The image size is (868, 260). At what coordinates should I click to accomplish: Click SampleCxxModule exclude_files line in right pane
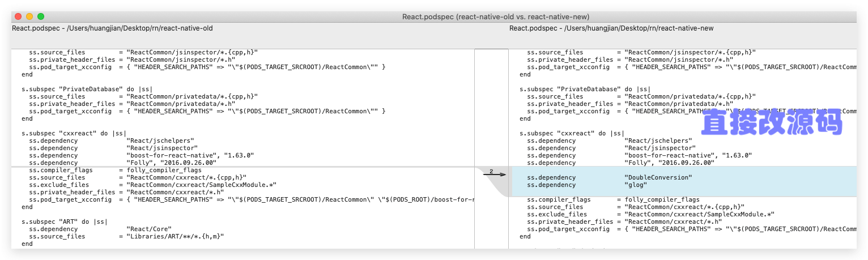[x=651, y=214]
